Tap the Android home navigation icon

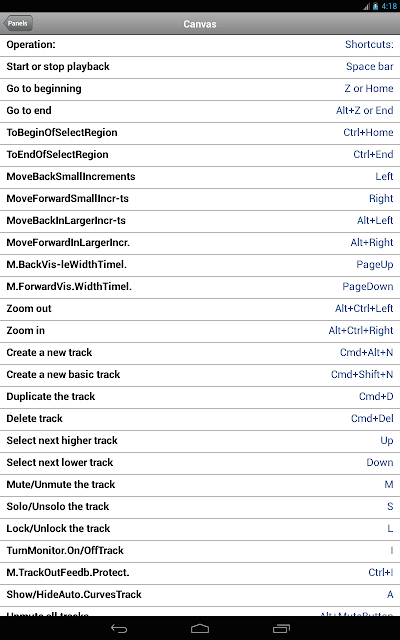(200, 629)
